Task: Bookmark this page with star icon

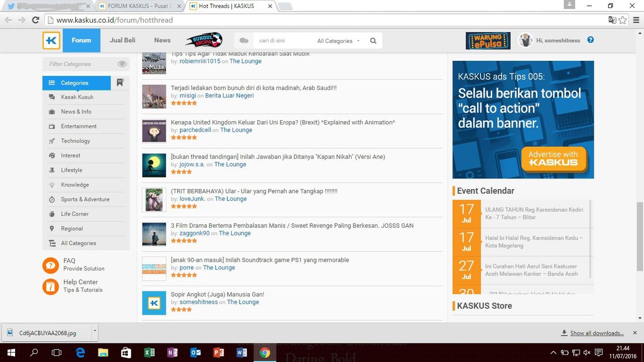Action: 623,20
